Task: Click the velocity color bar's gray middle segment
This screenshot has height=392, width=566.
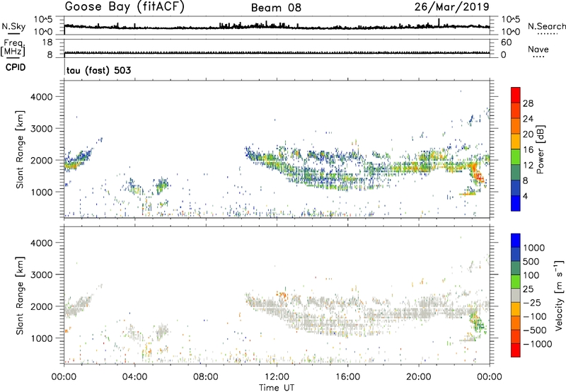Action: click(516, 295)
